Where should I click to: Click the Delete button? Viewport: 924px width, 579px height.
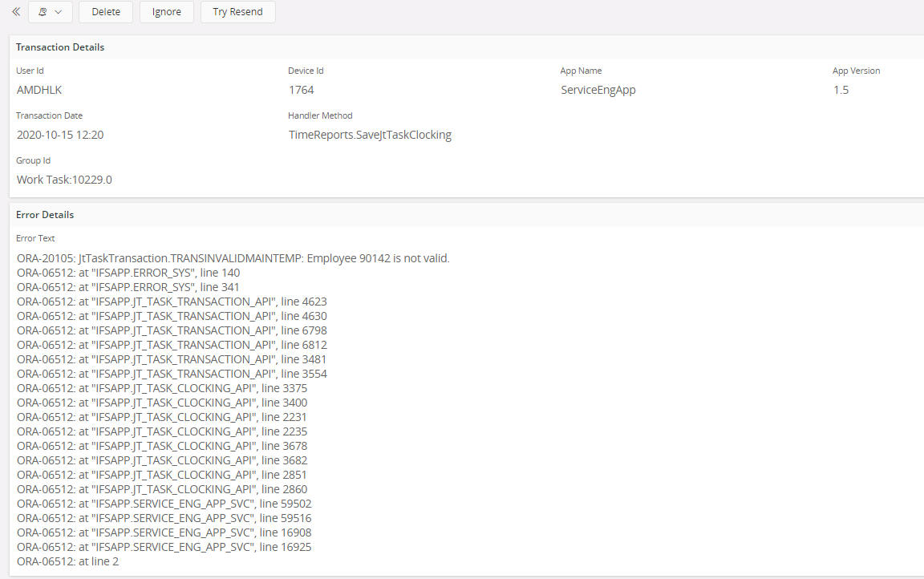(106, 12)
